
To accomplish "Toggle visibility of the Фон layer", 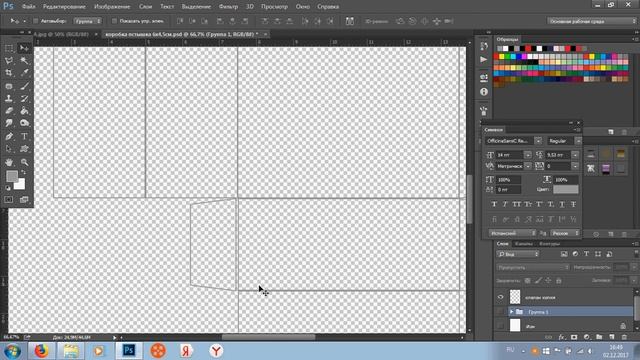I will pyautogui.click(x=500, y=326).
